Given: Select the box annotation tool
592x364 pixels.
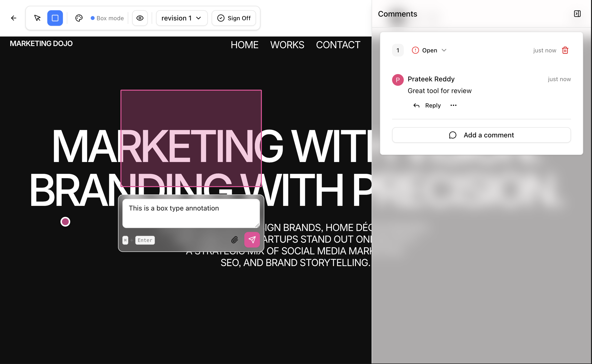Looking at the screenshot, I should pyautogui.click(x=55, y=18).
